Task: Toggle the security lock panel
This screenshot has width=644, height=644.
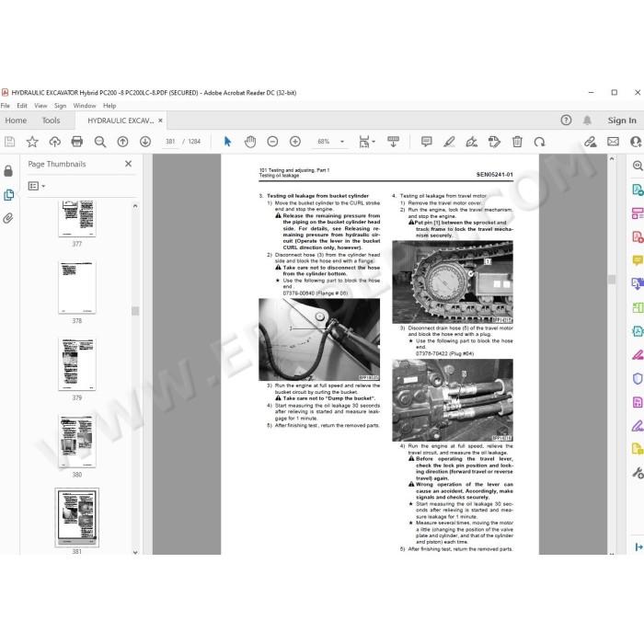Action: click(x=8, y=170)
